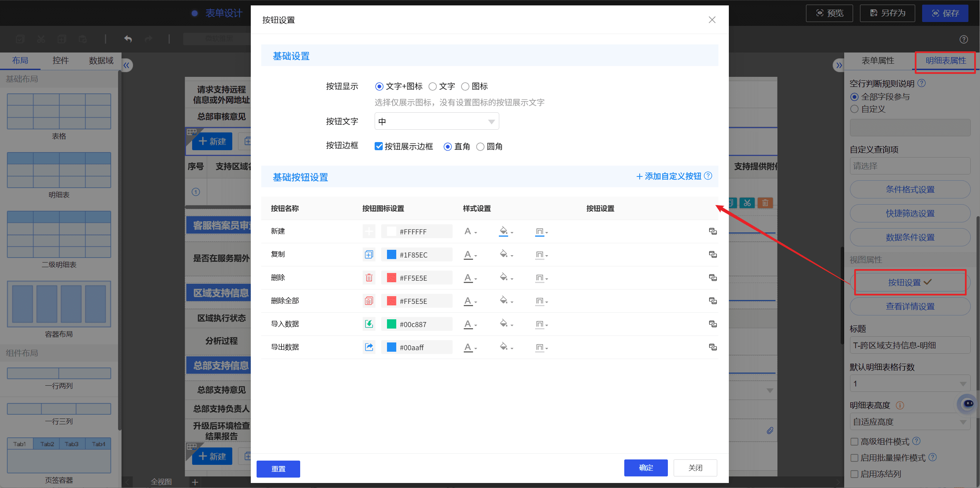Open border color dropdown for 导入数据 row

[x=541, y=324]
